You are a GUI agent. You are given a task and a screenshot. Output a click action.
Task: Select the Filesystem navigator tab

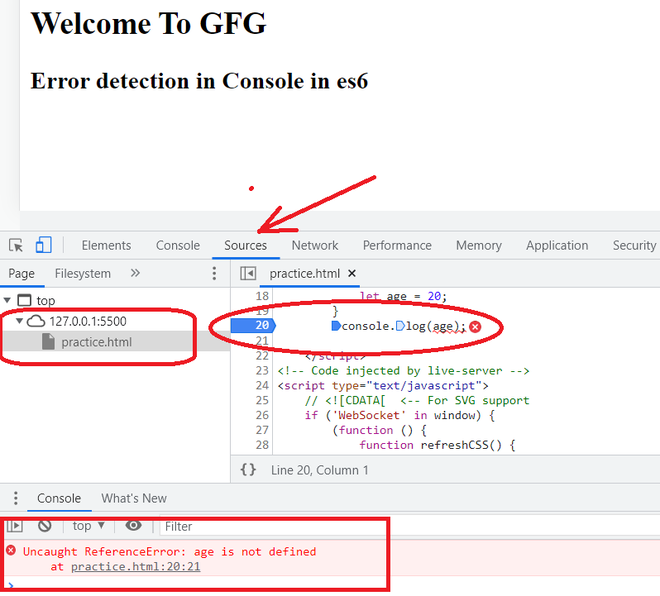(x=82, y=274)
